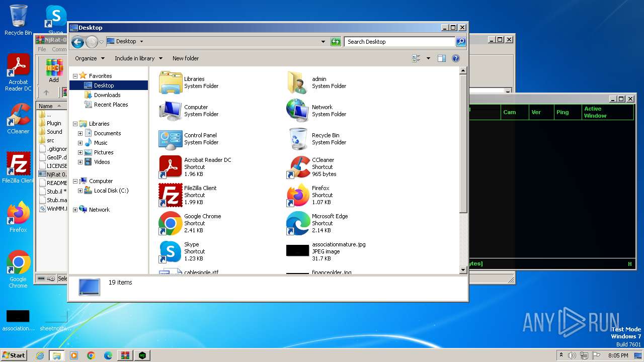Click the Start button
This screenshot has height=362, width=644.
pyautogui.click(x=14, y=355)
